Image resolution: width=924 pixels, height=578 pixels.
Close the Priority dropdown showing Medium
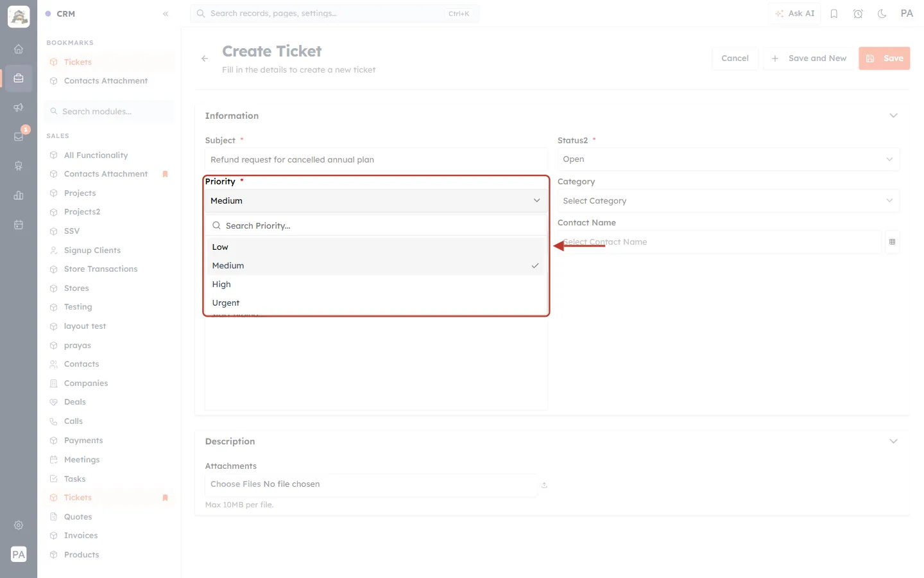(376, 201)
